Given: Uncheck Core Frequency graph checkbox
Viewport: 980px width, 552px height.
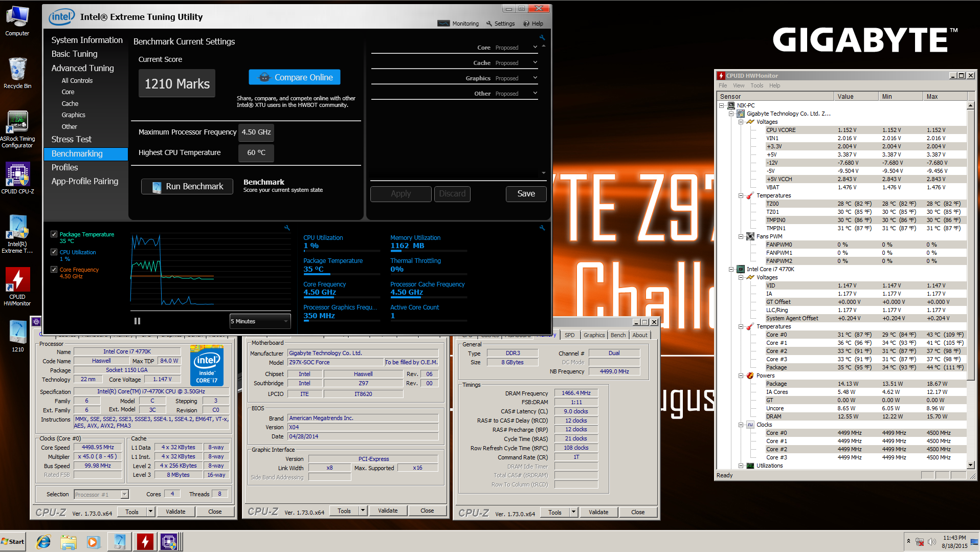Looking at the screenshot, I should (54, 270).
